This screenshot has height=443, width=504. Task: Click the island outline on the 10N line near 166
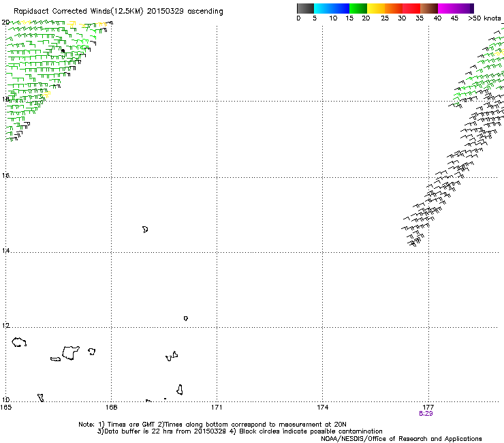click(x=40, y=397)
